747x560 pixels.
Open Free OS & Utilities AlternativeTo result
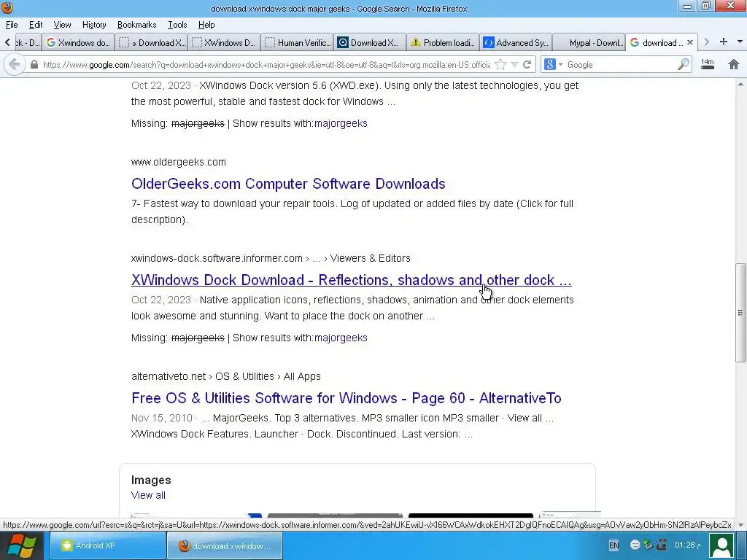tap(347, 398)
